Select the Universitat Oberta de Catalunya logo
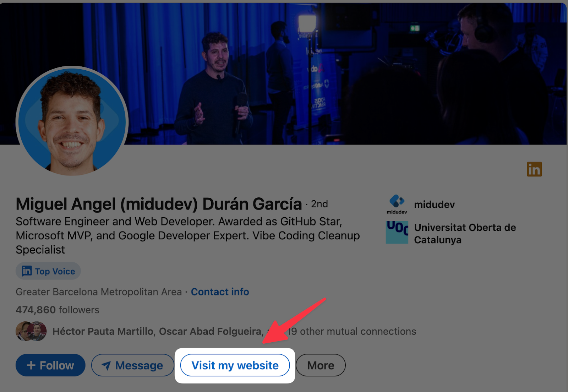Image resolution: width=568 pixels, height=392 pixels. coord(397,233)
